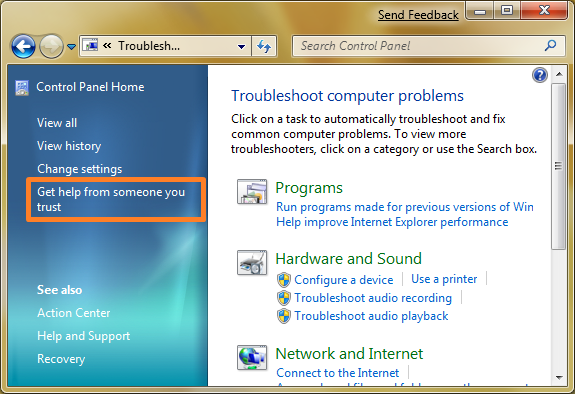Click the Network and Internet globe icon

point(252,357)
